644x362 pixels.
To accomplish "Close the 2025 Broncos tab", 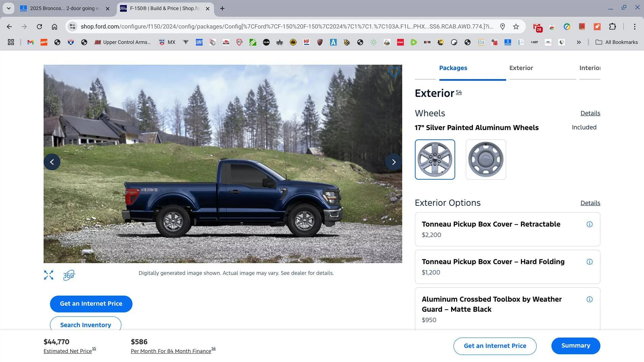I will (107, 9).
